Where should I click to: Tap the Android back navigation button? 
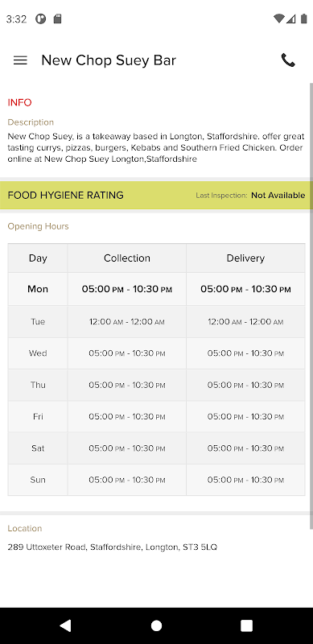[x=65, y=625]
